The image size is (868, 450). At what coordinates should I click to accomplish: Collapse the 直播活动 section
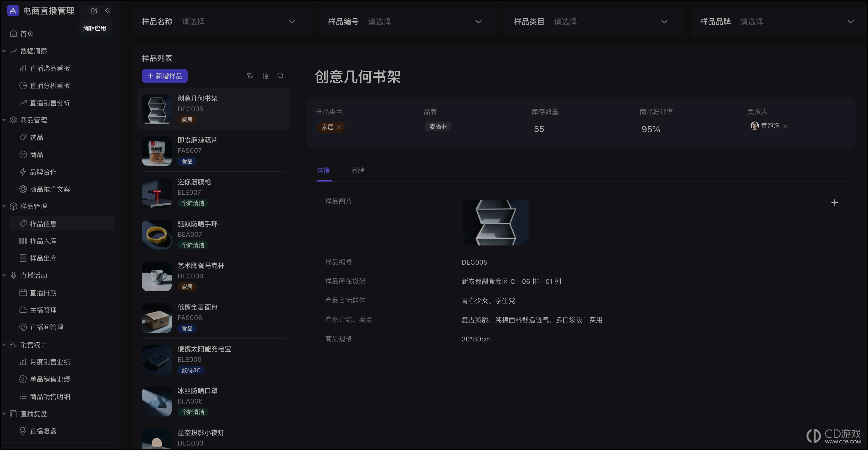pyautogui.click(x=4, y=275)
